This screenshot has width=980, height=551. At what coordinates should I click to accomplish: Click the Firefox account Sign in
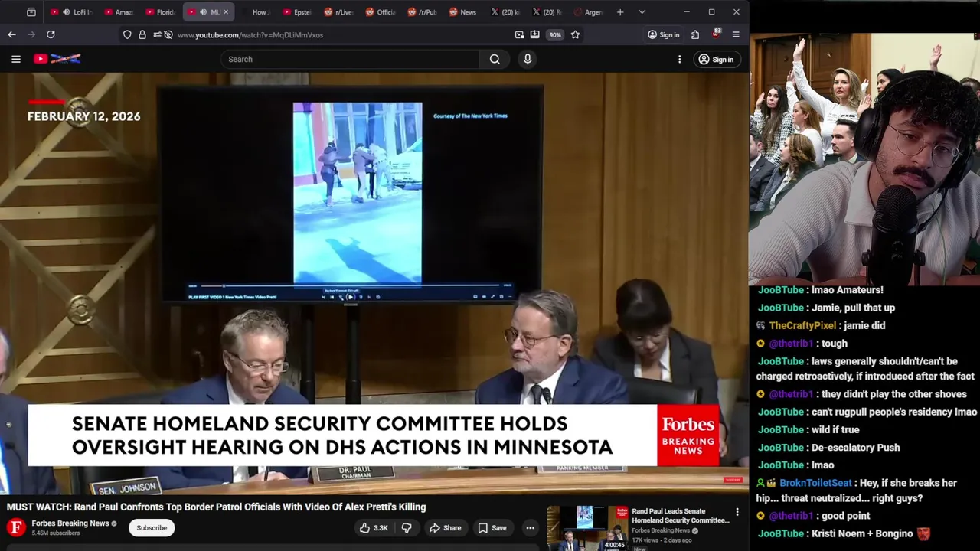663,34
